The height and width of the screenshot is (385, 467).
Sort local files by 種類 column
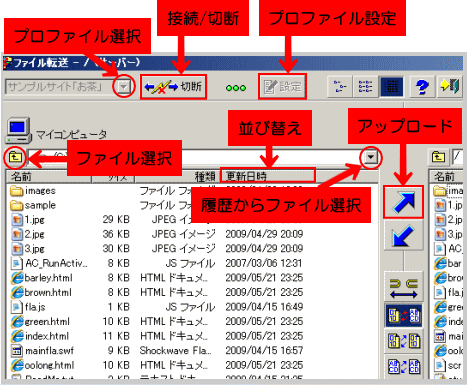177,176
